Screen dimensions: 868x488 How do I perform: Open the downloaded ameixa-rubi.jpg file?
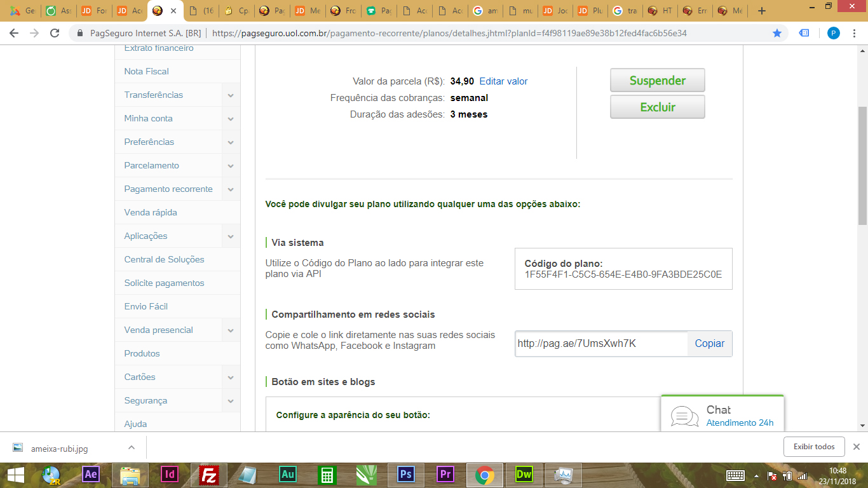click(x=59, y=448)
